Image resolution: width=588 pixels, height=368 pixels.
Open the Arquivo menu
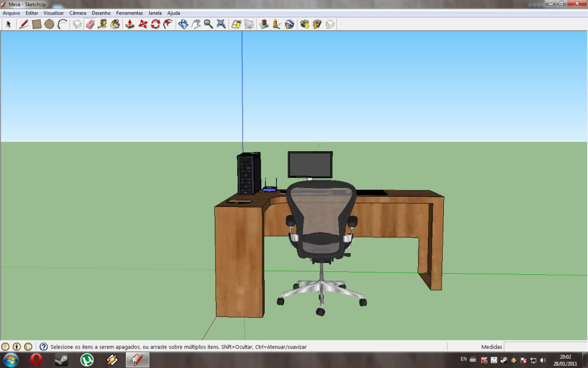coord(11,13)
